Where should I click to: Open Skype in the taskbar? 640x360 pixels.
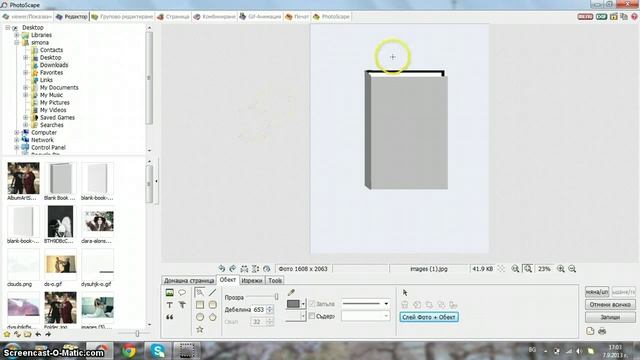click(x=158, y=351)
